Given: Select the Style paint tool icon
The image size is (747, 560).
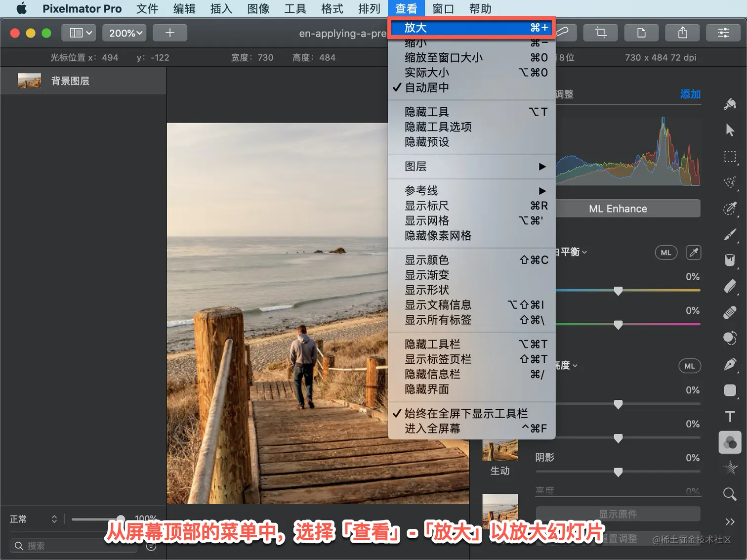Looking at the screenshot, I should coord(730,104).
